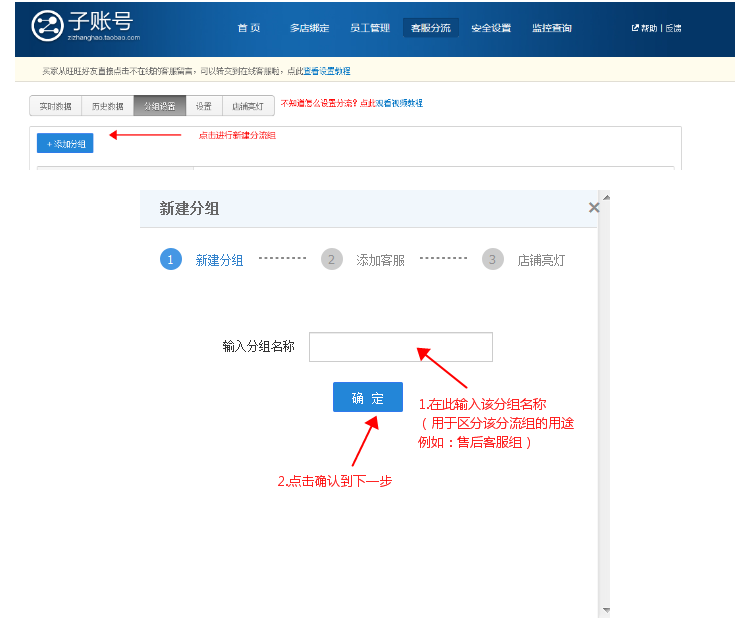Click the +添加分组 button
This screenshot has width=749, height=622.
point(65,143)
